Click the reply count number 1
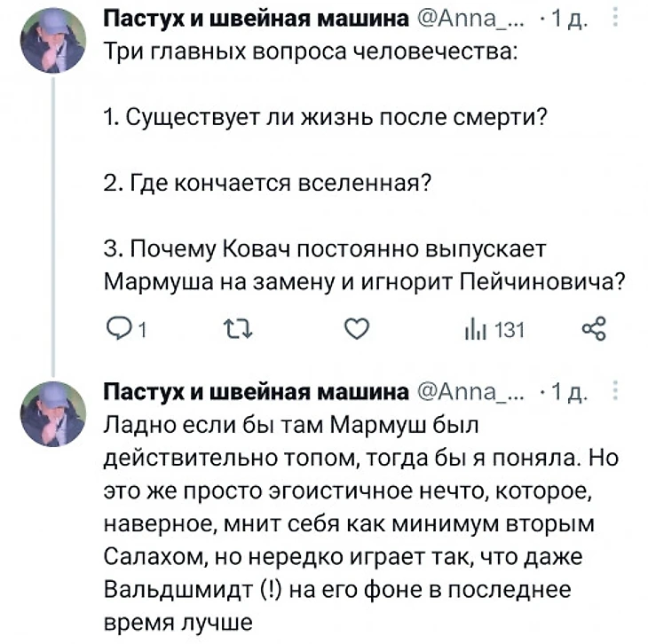 click(x=140, y=332)
